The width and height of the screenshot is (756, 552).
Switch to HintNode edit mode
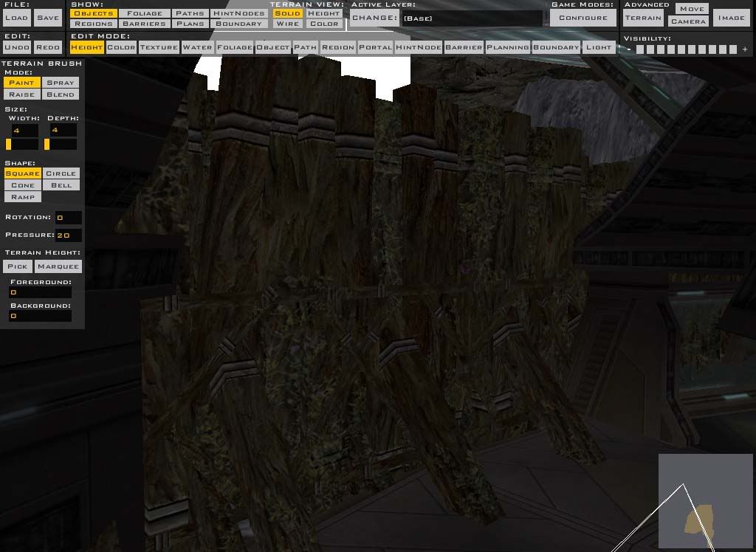click(x=418, y=47)
